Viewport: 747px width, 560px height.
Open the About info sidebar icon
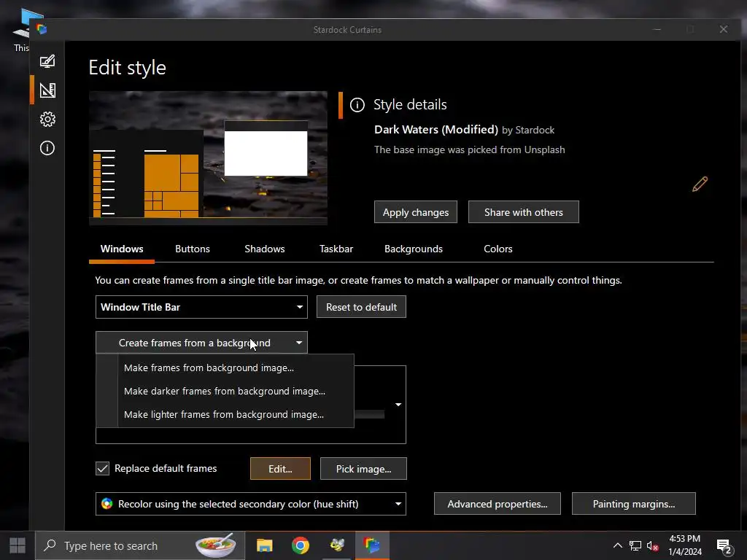click(47, 148)
